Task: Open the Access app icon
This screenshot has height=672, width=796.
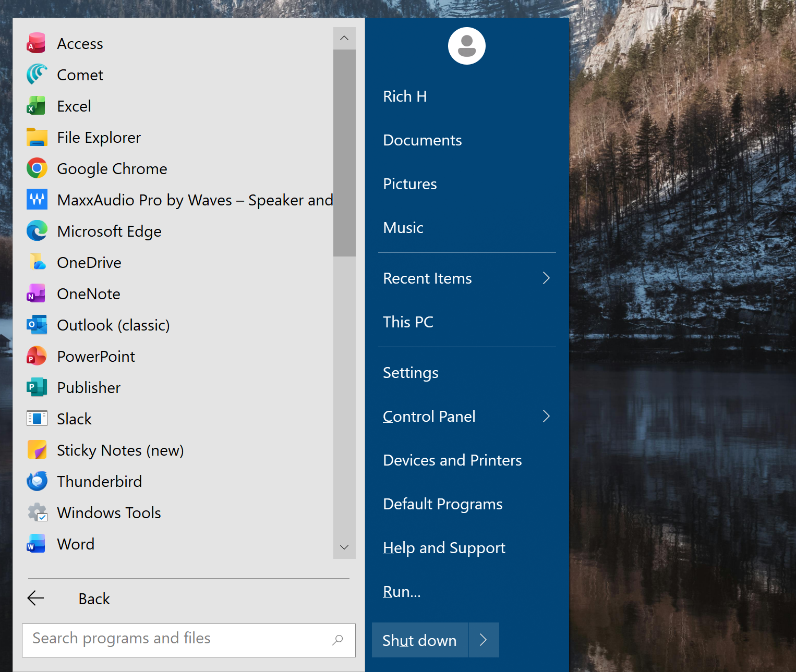Action: tap(37, 43)
